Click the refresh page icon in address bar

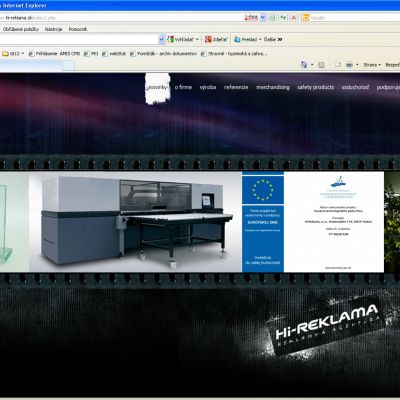283,17
